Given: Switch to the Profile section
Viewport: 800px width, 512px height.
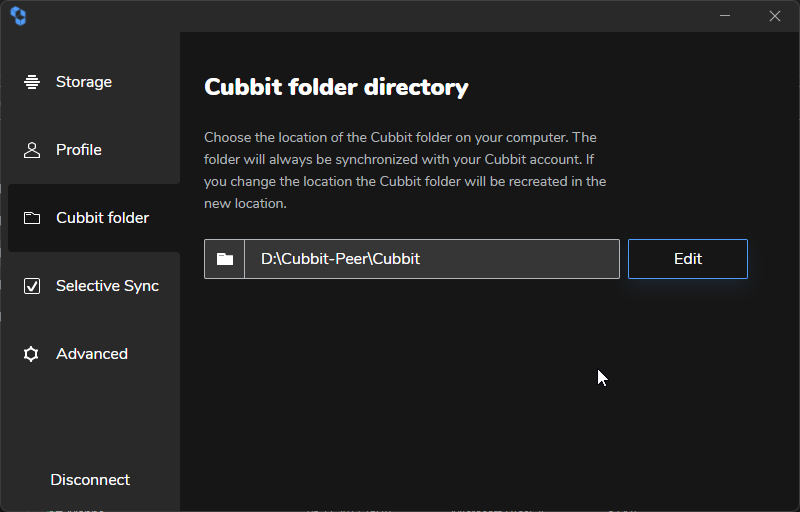Looking at the screenshot, I should [x=94, y=150].
